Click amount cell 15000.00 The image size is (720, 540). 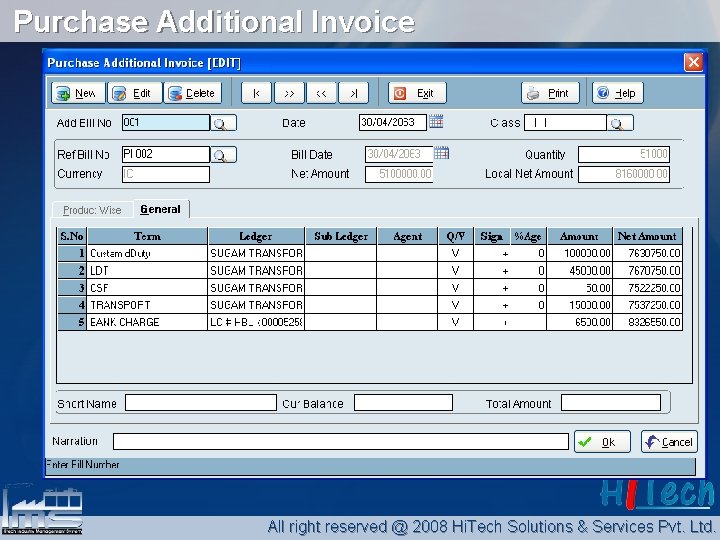(579, 305)
